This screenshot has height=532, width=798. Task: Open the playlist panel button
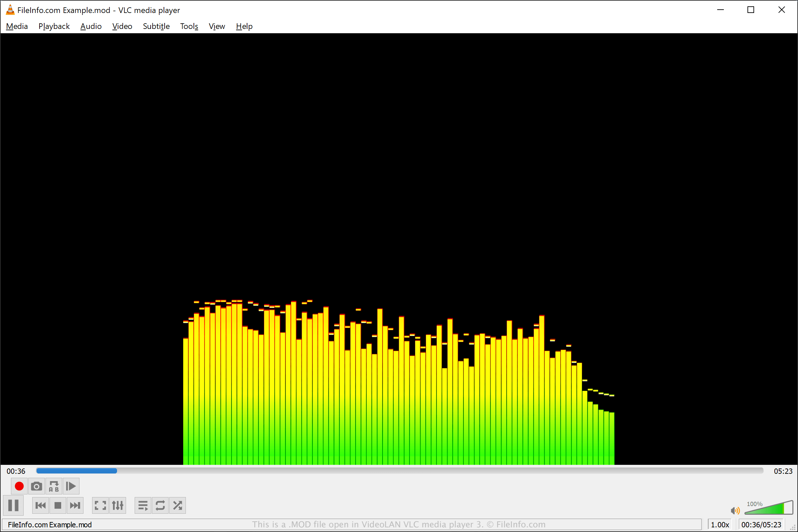tap(143, 505)
